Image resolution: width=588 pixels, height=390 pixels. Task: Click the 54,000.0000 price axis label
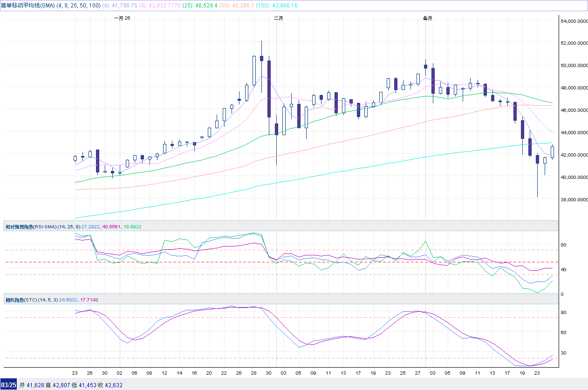[x=573, y=21]
